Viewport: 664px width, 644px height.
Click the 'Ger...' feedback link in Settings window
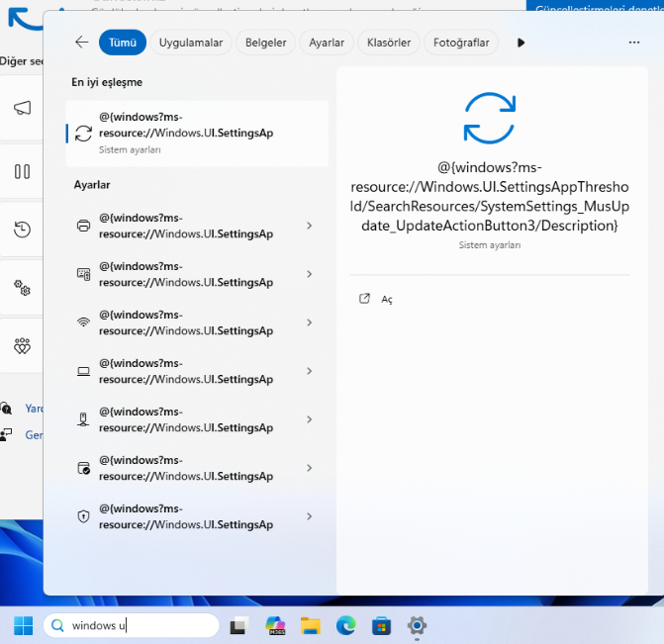click(34, 435)
